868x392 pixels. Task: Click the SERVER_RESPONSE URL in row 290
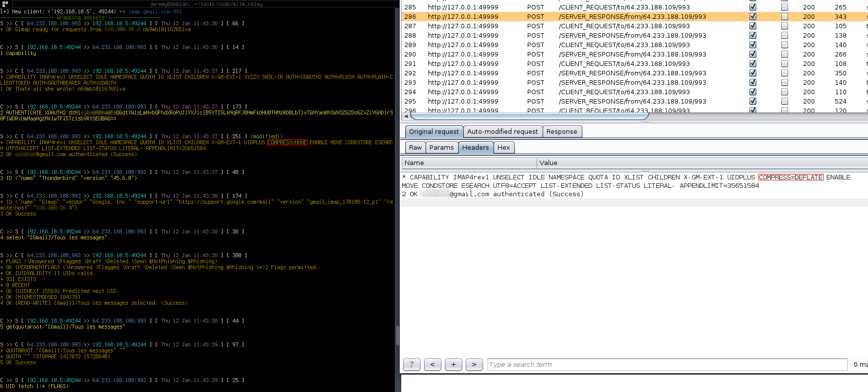tap(632, 54)
